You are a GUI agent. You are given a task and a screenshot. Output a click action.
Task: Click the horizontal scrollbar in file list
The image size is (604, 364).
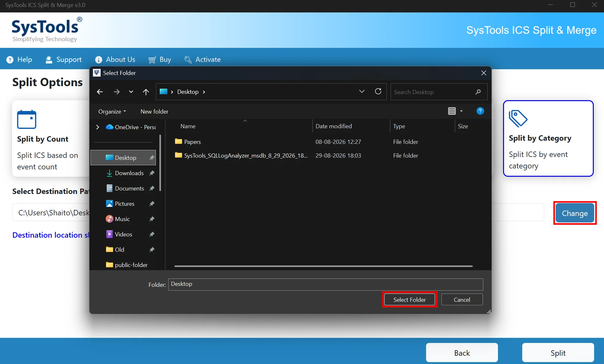323,266
